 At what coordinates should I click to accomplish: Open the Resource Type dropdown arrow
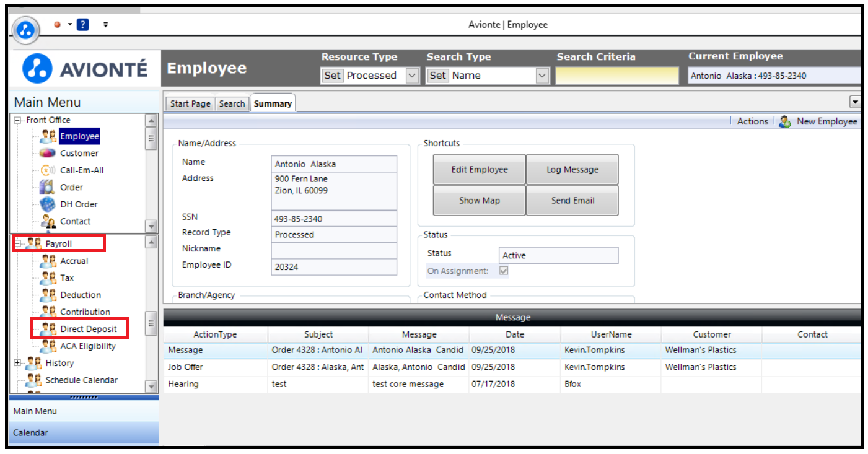[x=412, y=76]
